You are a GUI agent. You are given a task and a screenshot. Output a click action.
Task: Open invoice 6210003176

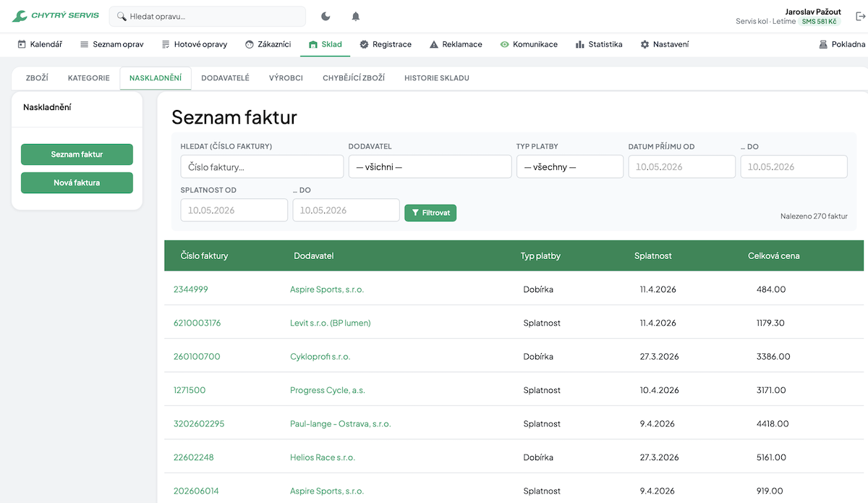[x=197, y=323]
